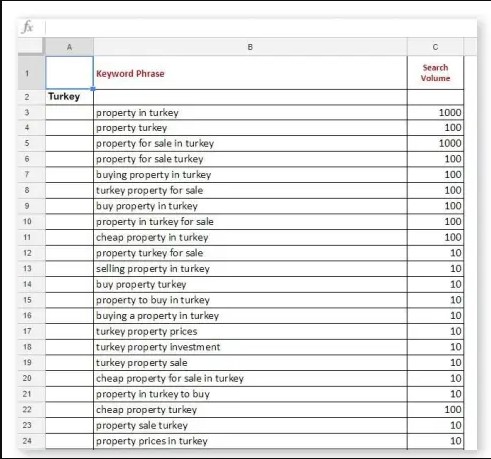The height and width of the screenshot is (459, 491).
Task: Select the Turkey cell in column A
Action: (69, 97)
